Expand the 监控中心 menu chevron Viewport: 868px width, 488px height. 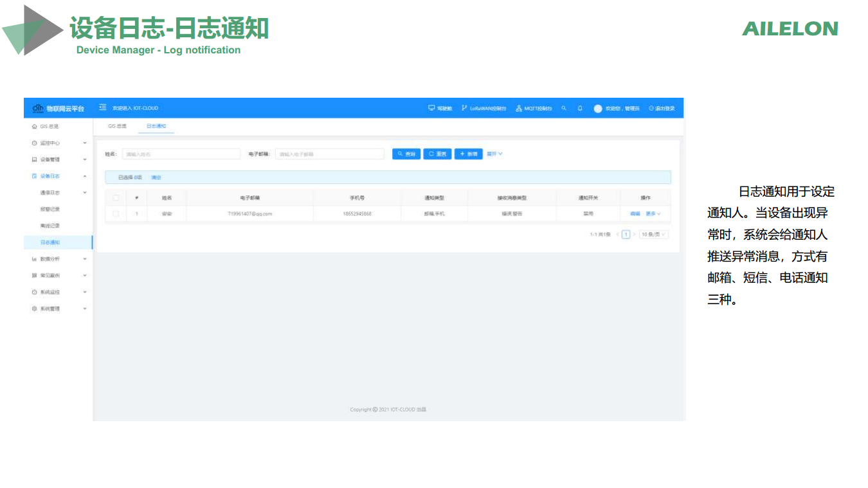click(x=85, y=143)
